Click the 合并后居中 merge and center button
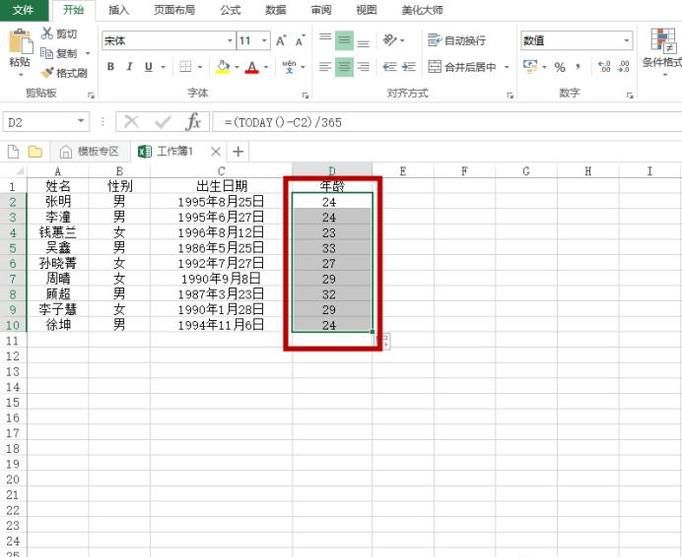The height and width of the screenshot is (557, 682). click(462, 67)
